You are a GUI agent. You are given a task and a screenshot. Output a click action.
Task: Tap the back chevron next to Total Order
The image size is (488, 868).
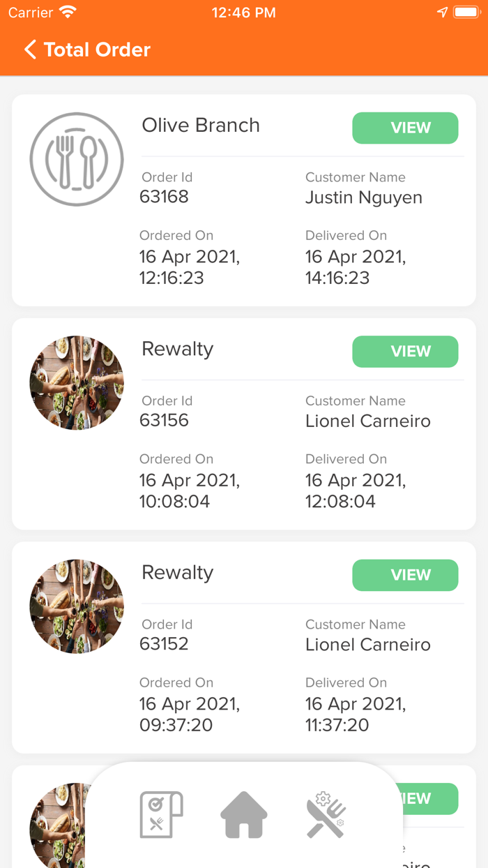(29, 50)
